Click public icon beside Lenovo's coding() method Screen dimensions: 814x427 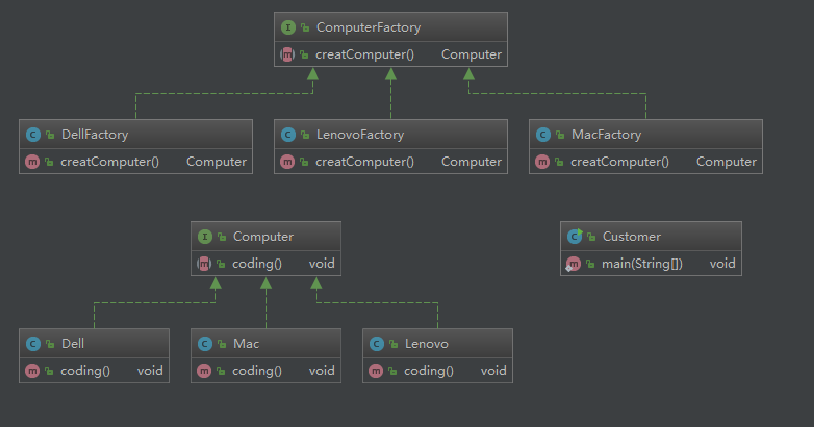click(x=393, y=371)
